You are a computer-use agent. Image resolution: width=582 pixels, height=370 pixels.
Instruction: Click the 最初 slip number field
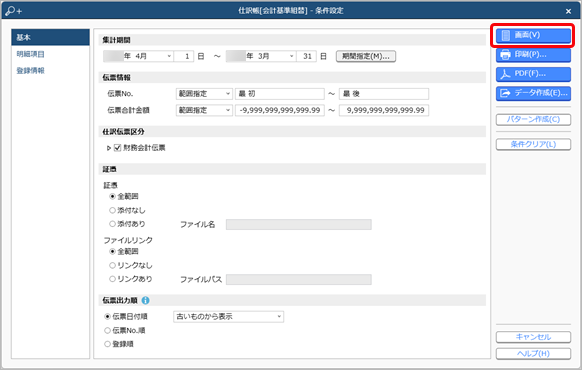point(280,94)
